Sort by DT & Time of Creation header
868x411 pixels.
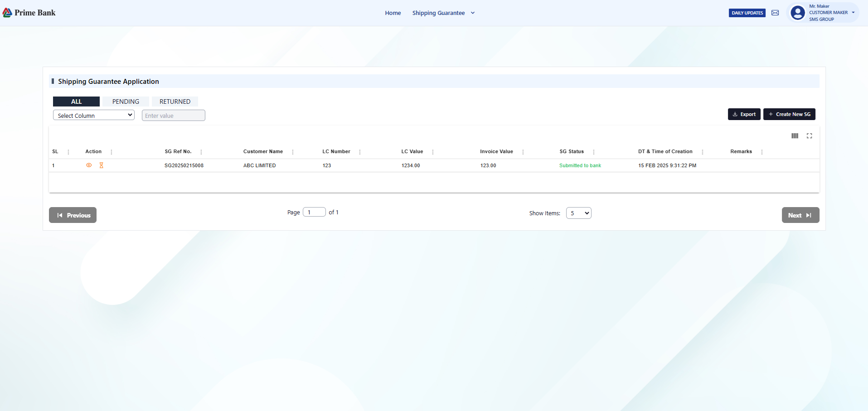tap(665, 151)
